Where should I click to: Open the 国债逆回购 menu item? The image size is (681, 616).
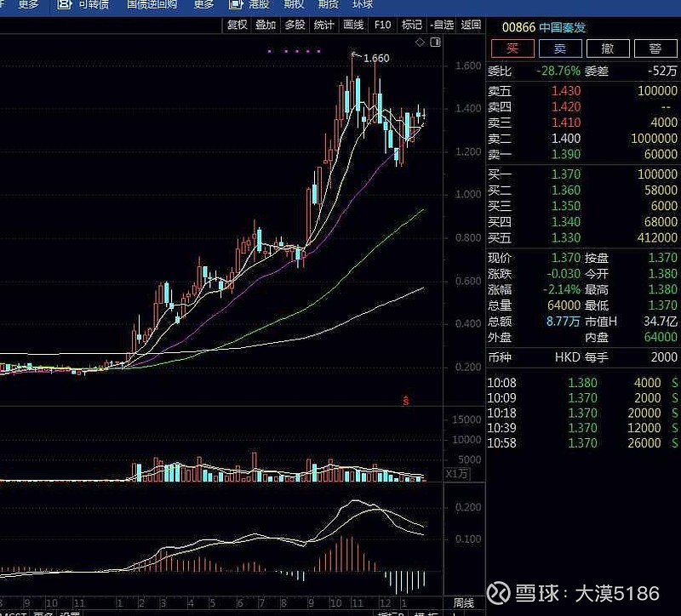(152, 4)
